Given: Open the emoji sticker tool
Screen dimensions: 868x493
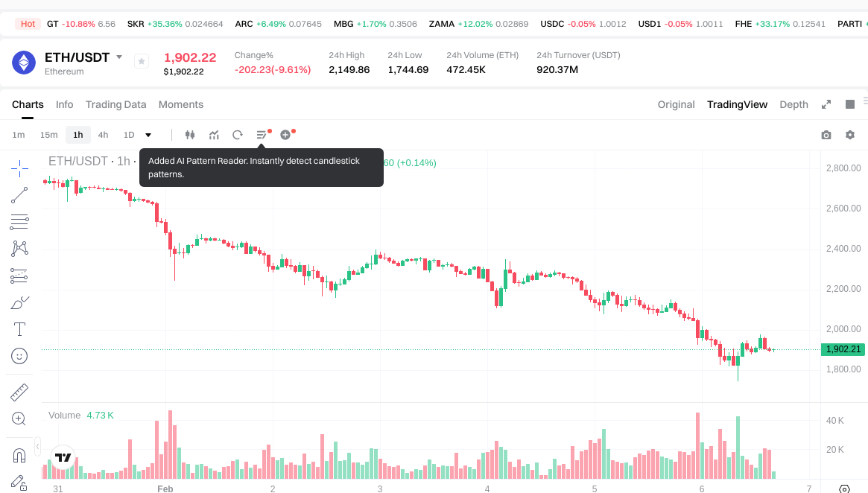Looking at the screenshot, I should click(x=19, y=356).
